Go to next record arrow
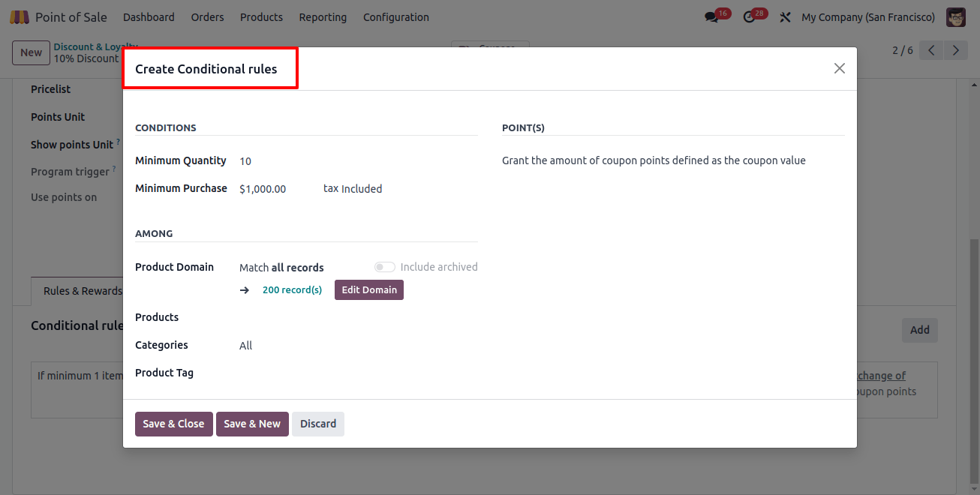 point(955,50)
